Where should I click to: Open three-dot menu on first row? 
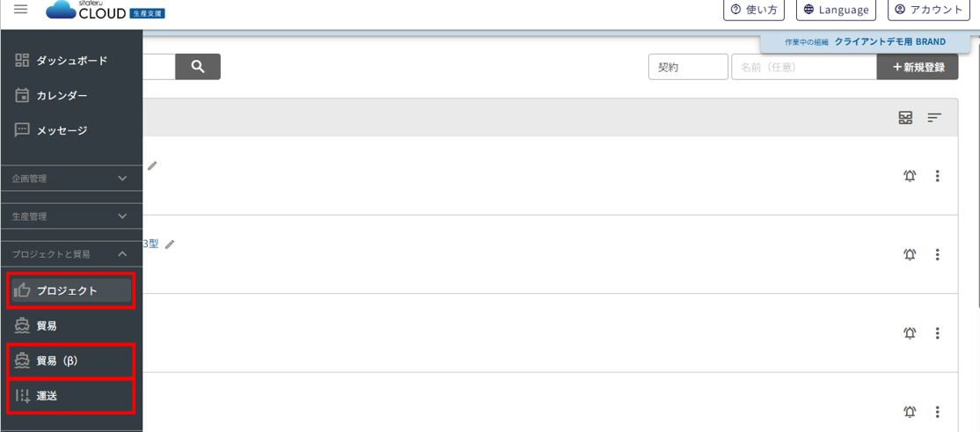coord(938,176)
